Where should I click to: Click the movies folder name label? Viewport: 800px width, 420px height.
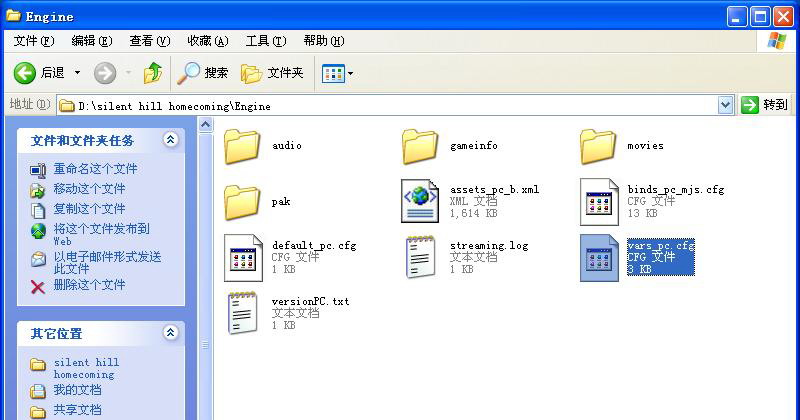pos(645,146)
